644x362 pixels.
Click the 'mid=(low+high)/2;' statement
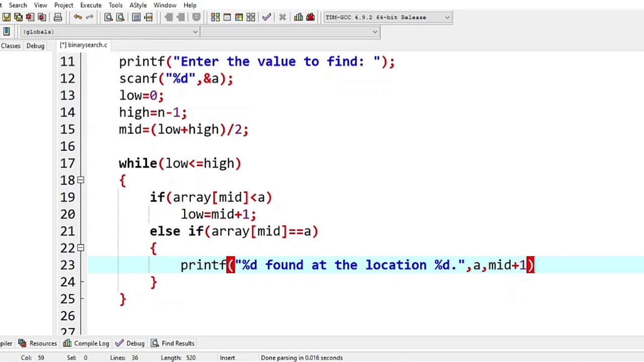[x=184, y=130]
